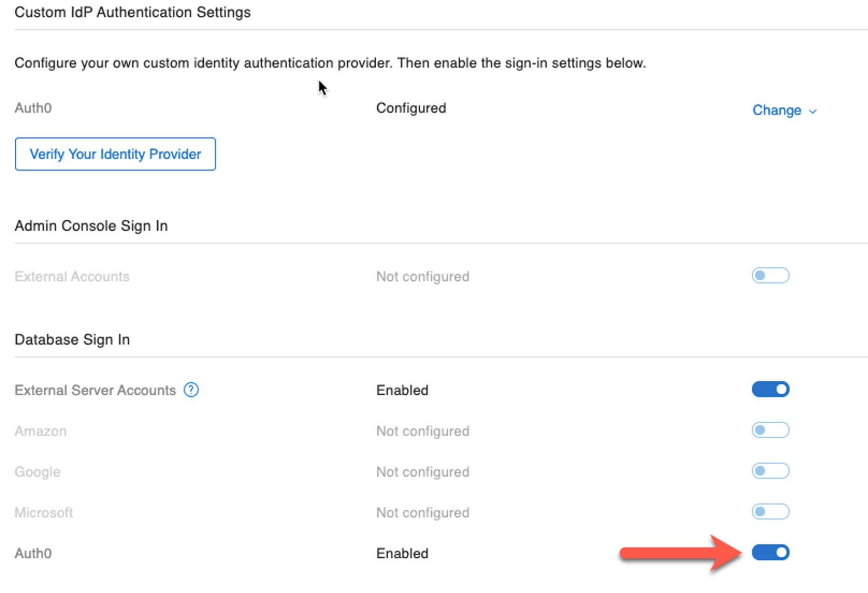Select the Admin Console Sign In heading
Viewport: 868px width, 593px height.
click(91, 225)
